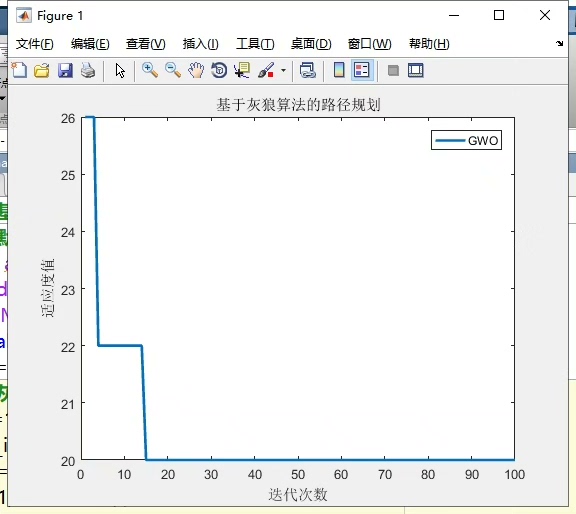Screen dimensions: 576x514
Task: Toggle the Insert Legend toolbar button
Action: [362, 70]
